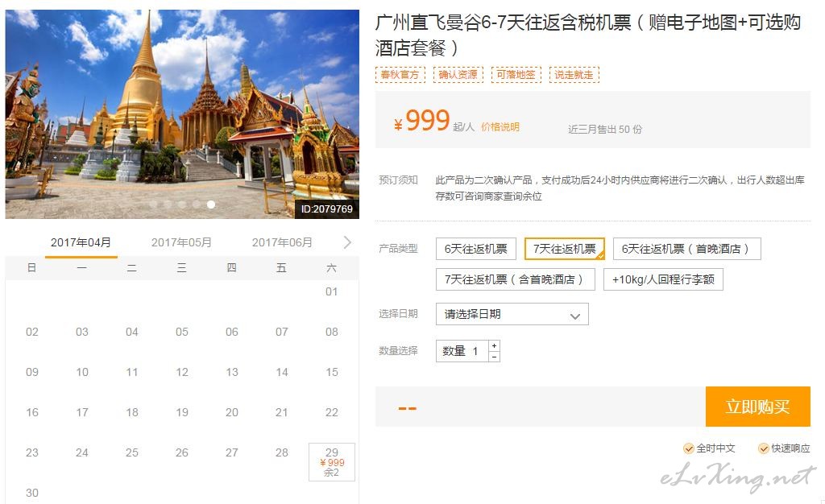825x504 pixels.
Task: Click the 快速响应 checkmark icon
Action: click(764, 448)
